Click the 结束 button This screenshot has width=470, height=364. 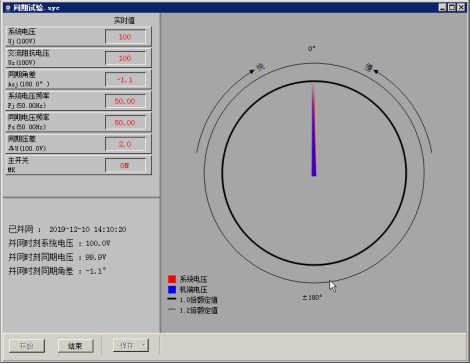[75, 346]
